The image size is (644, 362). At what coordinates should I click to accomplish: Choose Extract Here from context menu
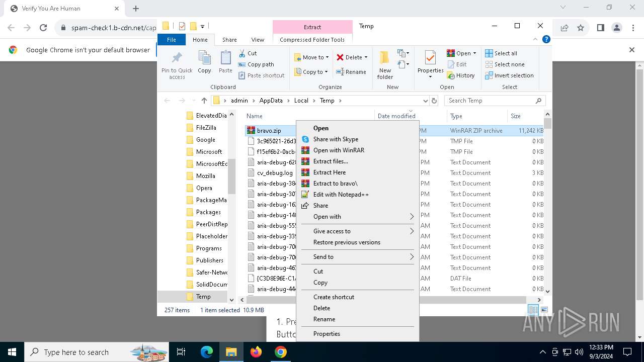point(358,172)
